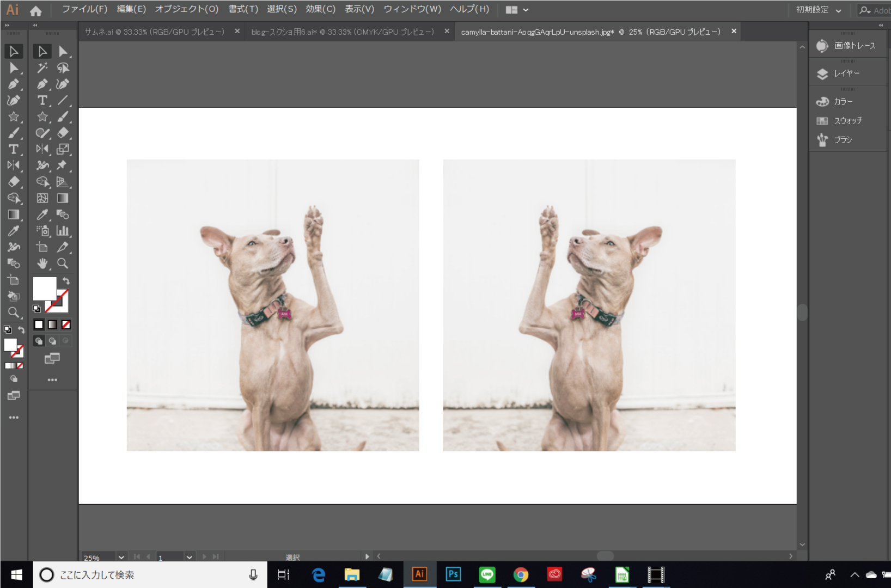Image resolution: width=891 pixels, height=588 pixels.
Task: Open Edit Toolbar dots in two-column toolbar
Action: click(52, 379)
